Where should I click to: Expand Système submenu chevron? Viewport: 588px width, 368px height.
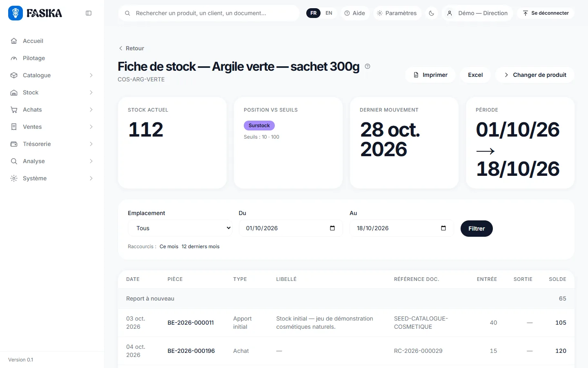91,178
